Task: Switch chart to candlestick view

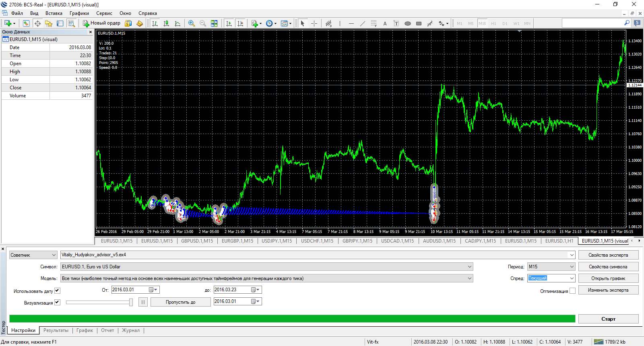Action: (166, 23)
